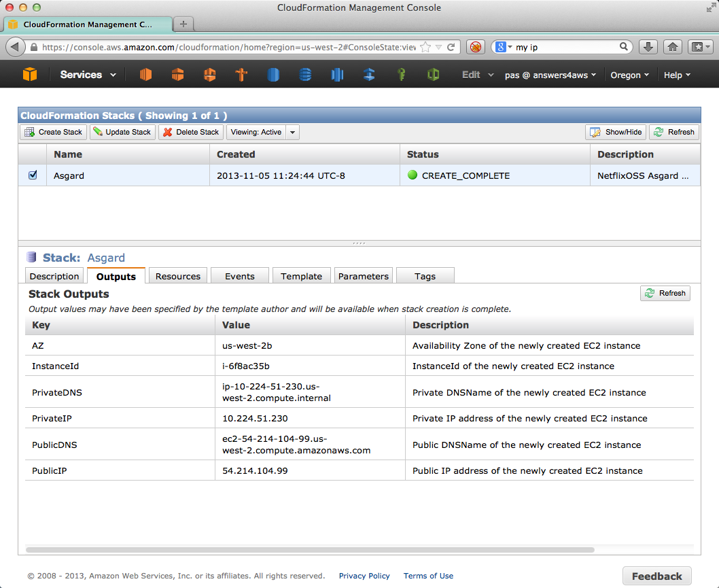Open the browser downloads arrow icon

pos(648,47)
